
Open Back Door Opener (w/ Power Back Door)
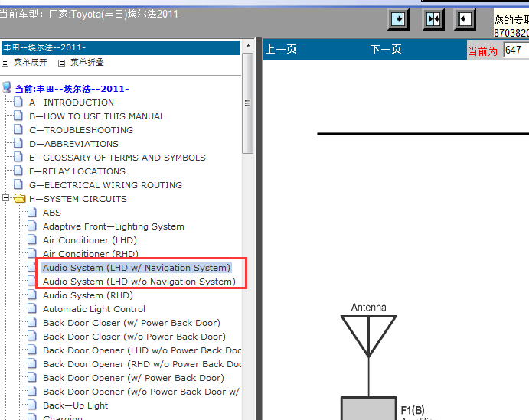tap(133, 378)
